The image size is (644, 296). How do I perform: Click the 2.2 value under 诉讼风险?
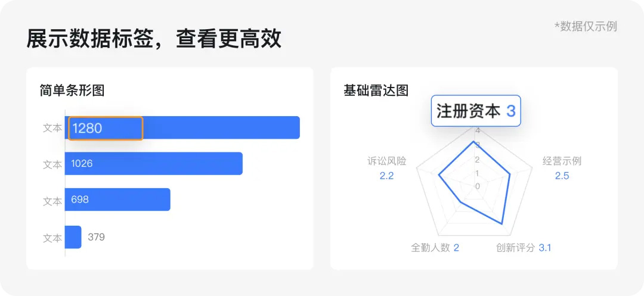386,176
